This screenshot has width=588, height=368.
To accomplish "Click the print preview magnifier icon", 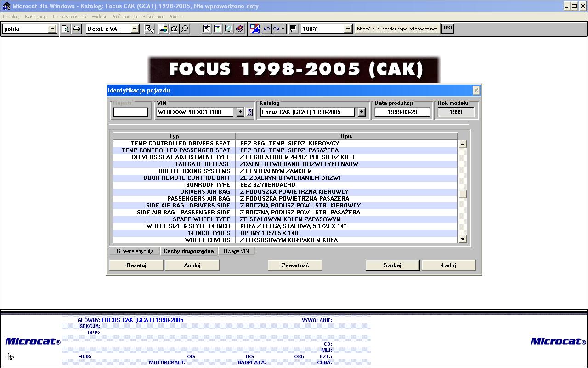I will [66, 29].
